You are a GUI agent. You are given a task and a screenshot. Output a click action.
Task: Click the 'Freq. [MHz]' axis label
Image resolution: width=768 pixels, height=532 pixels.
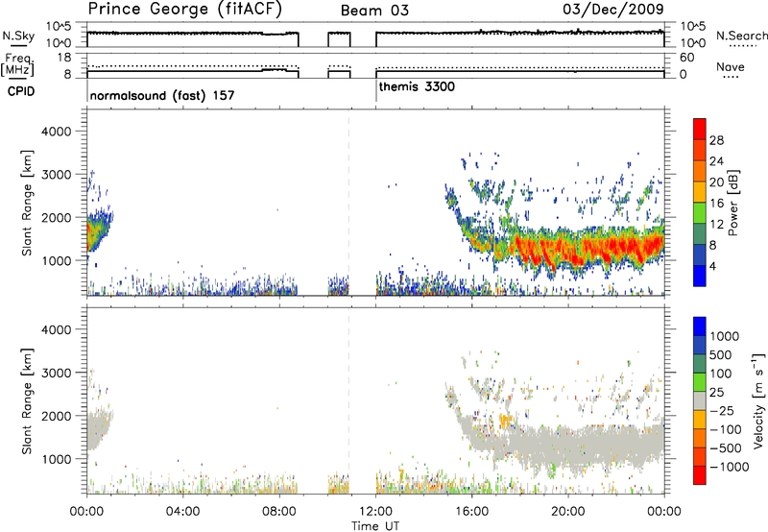pyautogui.click(x=17, y=64)
